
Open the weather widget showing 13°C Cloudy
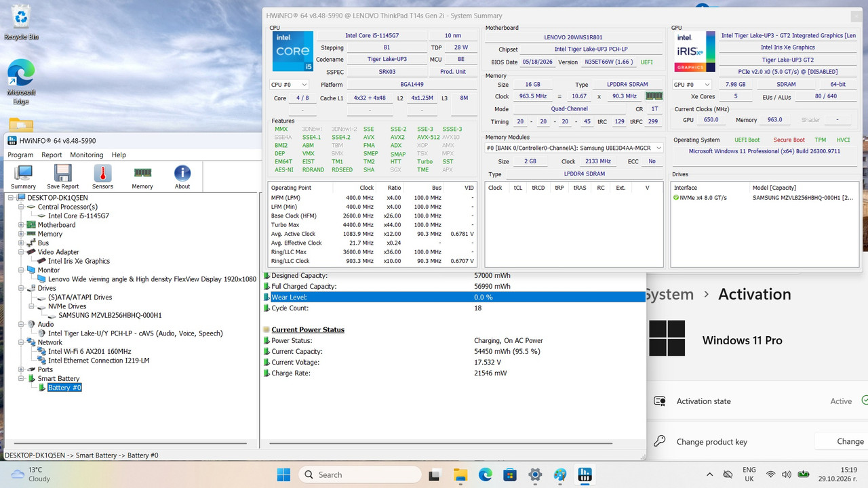pyautogui.click(x=31, y=474)
